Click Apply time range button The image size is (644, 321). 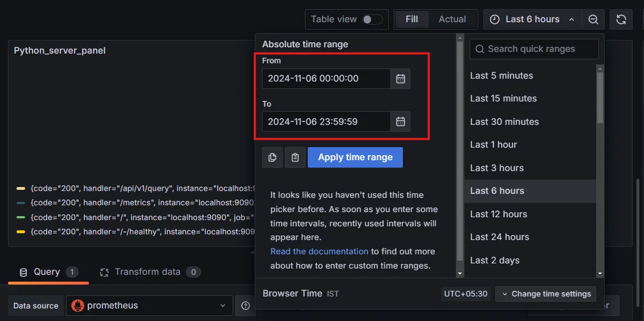355,157
